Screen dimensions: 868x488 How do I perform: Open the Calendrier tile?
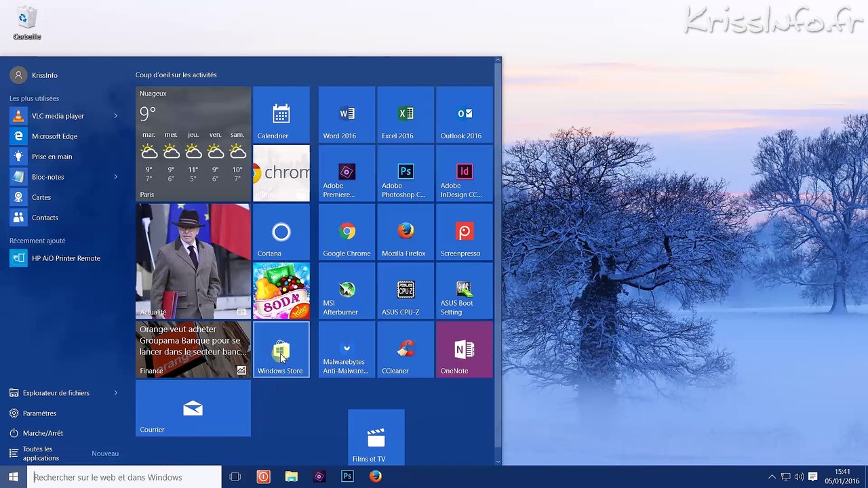point(281,114)
